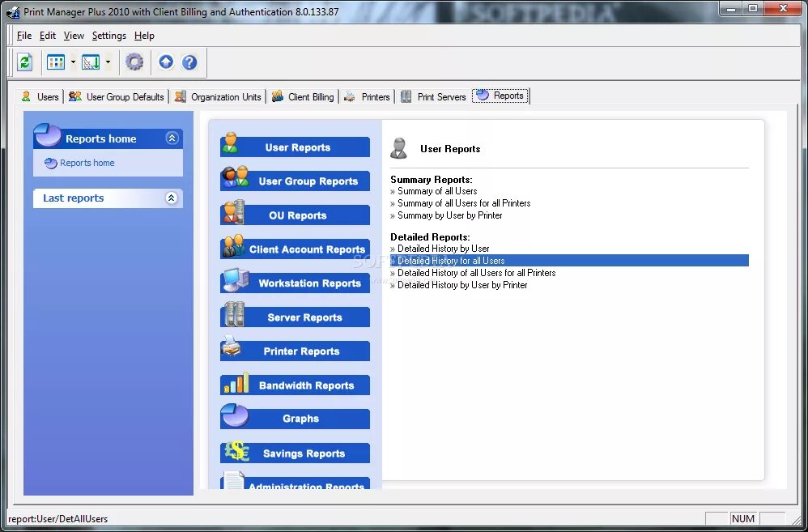808x532 pixels.
Task: Click the currency symbols icon on Savings Reports
Action: [x=237, y=451]
